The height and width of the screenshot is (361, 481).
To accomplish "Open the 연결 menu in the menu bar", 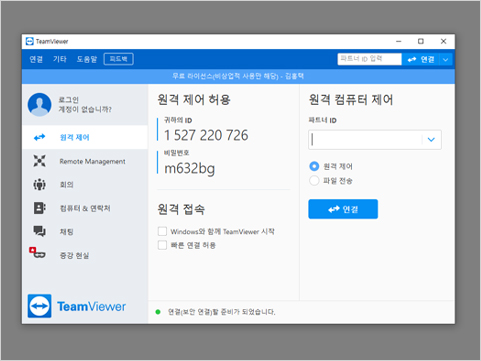I will [36, 59].
